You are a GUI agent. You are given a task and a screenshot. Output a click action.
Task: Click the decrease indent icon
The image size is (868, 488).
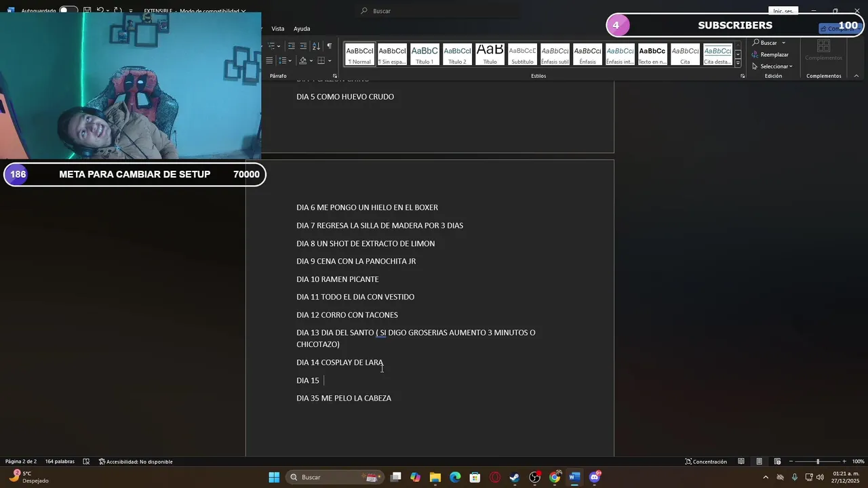point(292,46)
